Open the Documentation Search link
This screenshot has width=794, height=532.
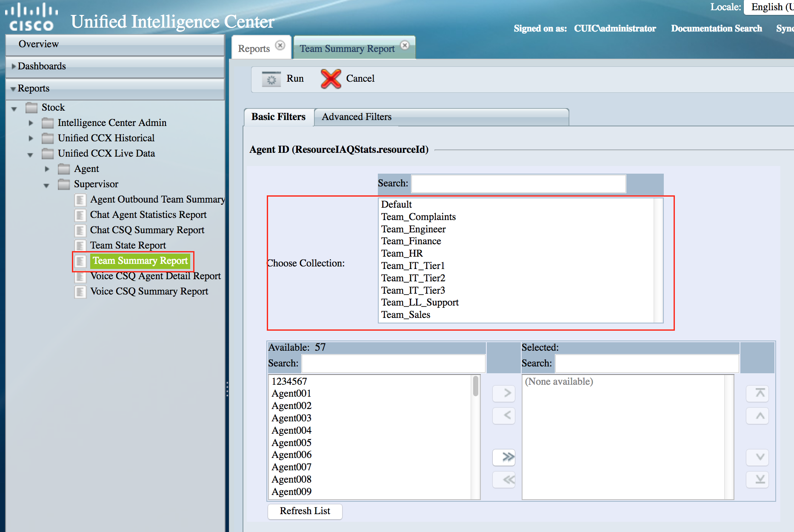tap(717, 29)
